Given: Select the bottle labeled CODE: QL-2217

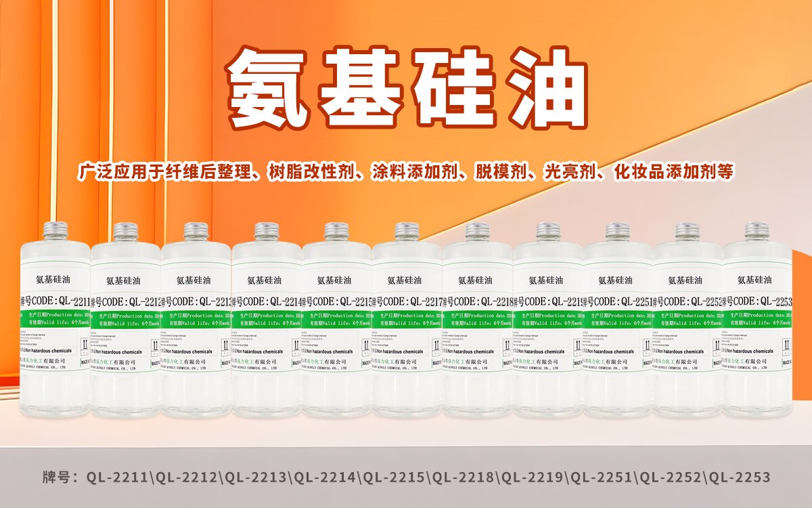Looking at the screenshot, I should [x=406, y=325].
